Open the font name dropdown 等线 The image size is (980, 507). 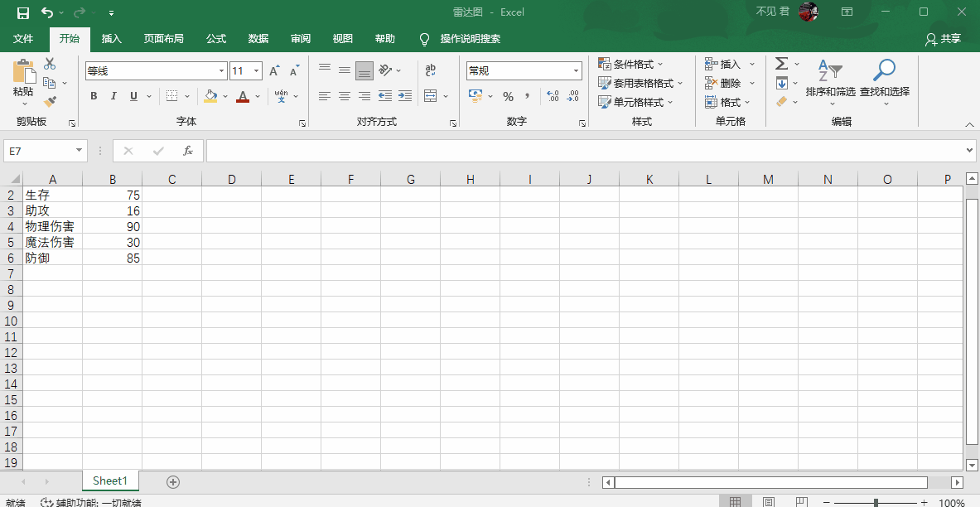click(222, 71)
